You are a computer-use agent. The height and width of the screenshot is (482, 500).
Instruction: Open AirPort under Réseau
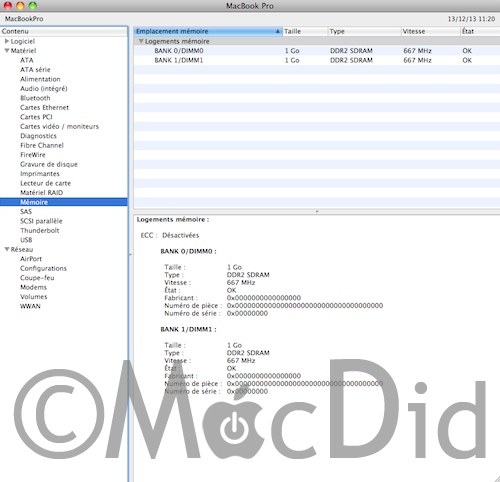tap(31, 259)
